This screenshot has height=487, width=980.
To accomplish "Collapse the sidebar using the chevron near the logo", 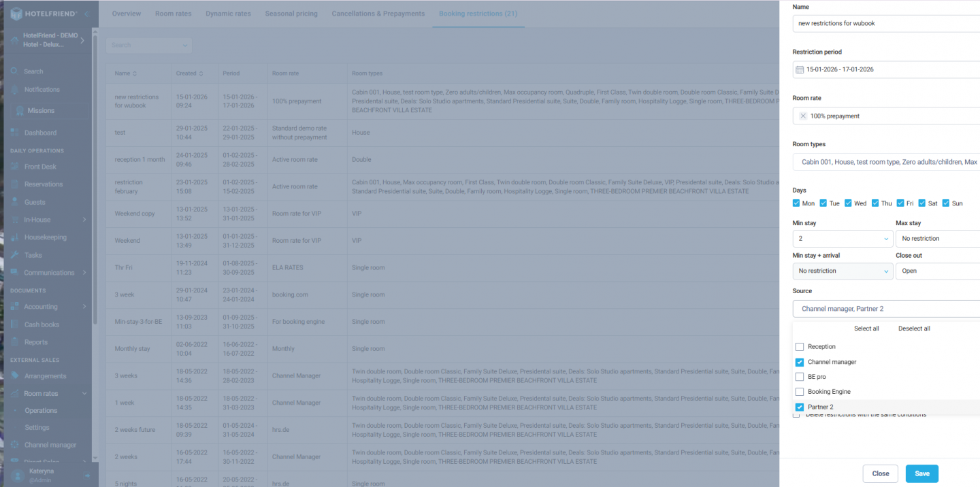I will tap(86, 14).
